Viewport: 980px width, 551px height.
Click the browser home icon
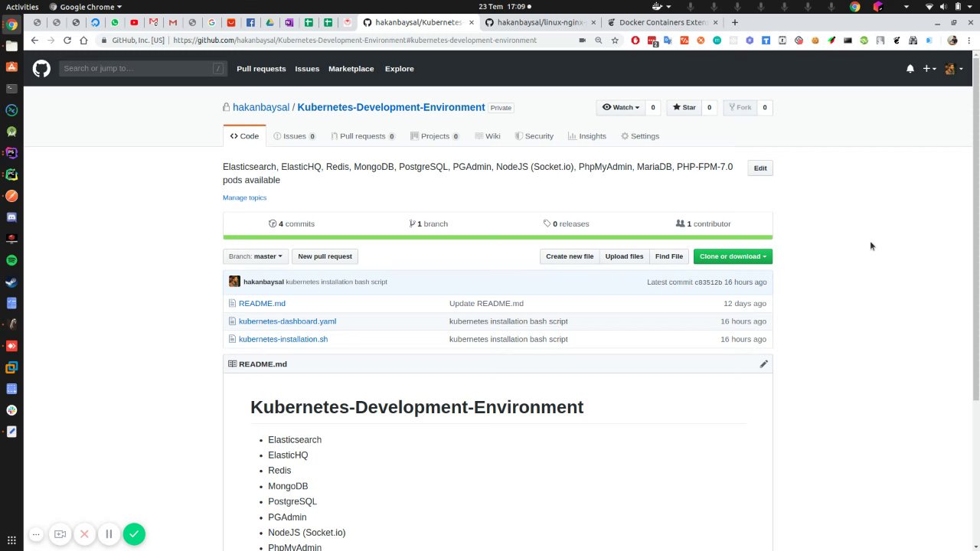[83, 40]
